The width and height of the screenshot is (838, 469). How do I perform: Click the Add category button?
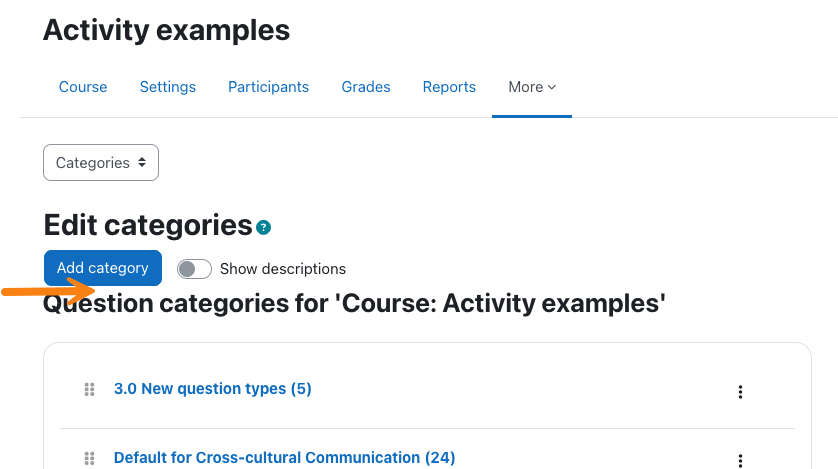tap(103, 268)
